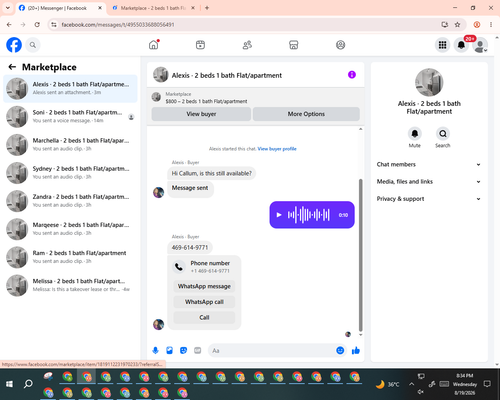This screenshot has height=400, width=500.
Task: Click the phone handset icon in contact card
Action: [x=179, y=267]
